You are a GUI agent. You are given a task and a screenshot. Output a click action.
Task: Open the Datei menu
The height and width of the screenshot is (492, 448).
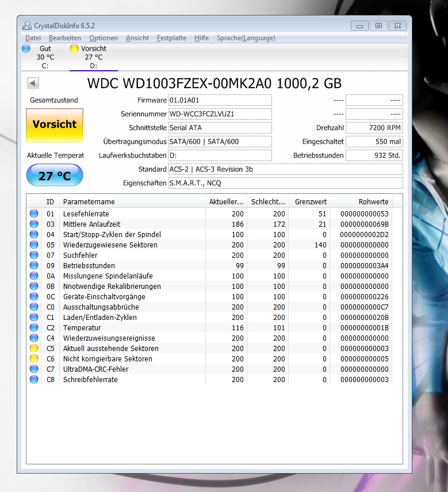coord(33,38)
